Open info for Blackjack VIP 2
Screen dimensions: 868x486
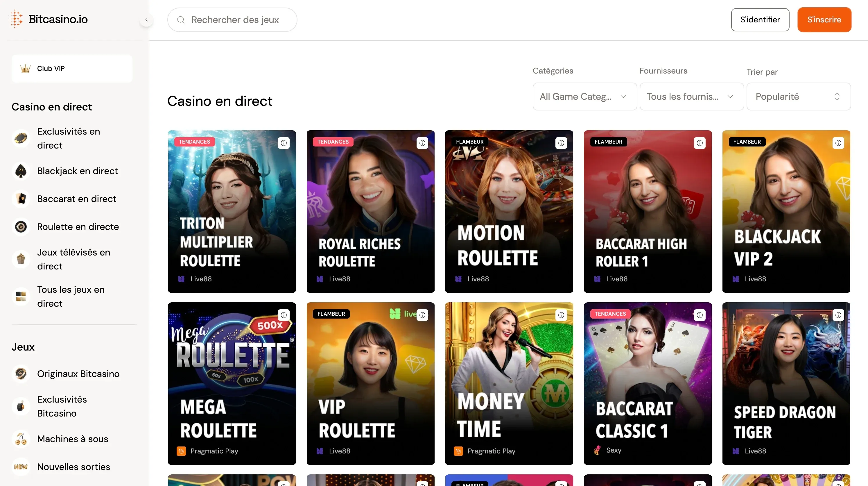coord(838,143)
